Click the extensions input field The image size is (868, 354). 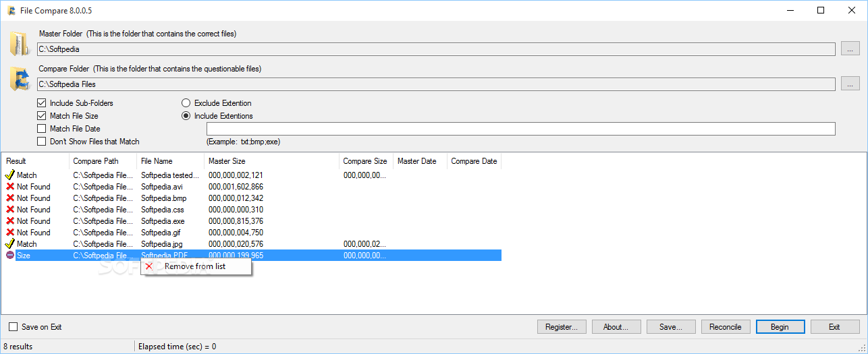pos(521,129)
